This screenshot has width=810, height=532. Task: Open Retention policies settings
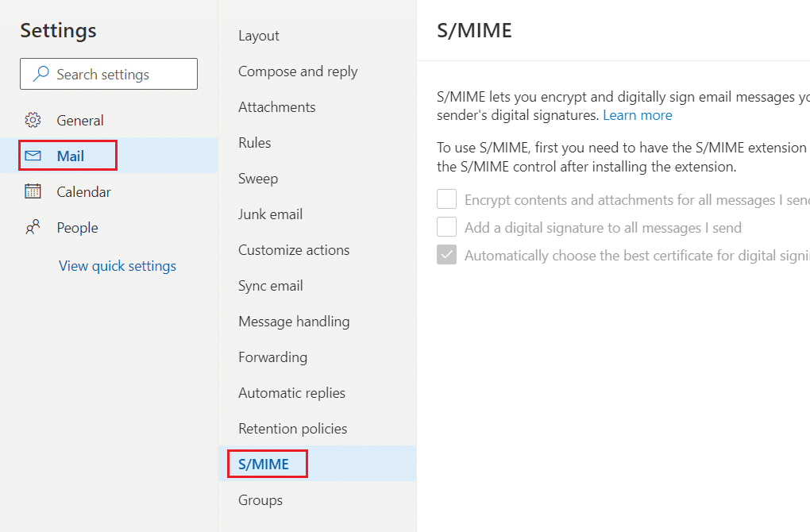293,429
